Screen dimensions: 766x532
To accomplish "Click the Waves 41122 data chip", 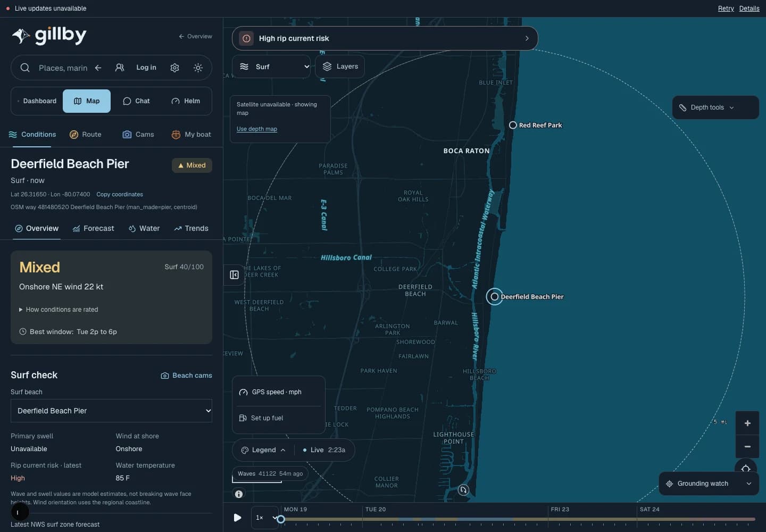I will pos(270,473).
